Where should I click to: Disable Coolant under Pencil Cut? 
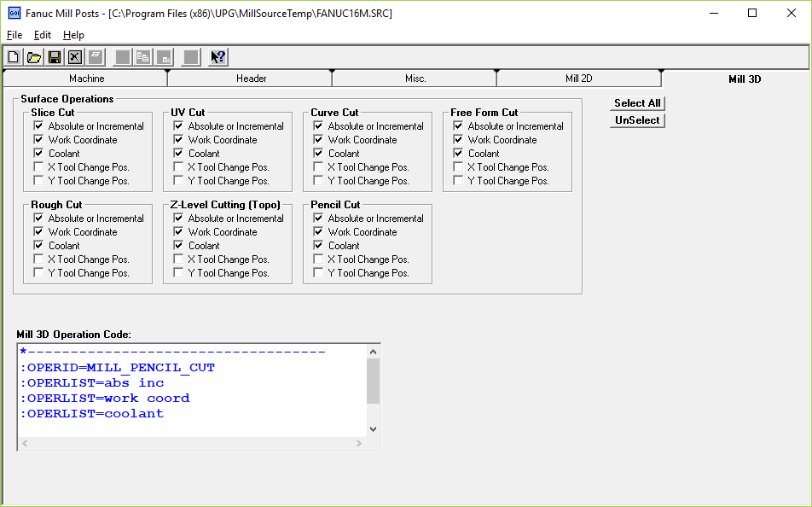point(318,245)
